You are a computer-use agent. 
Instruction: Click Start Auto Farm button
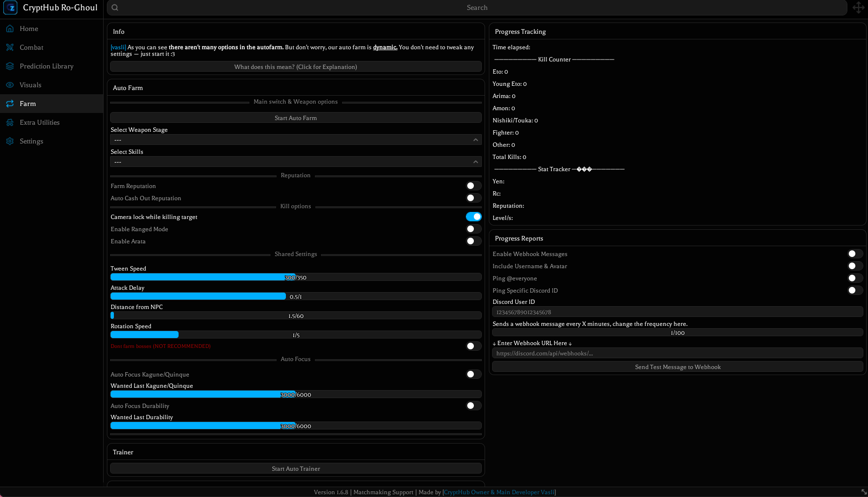[x=296, y=118]
